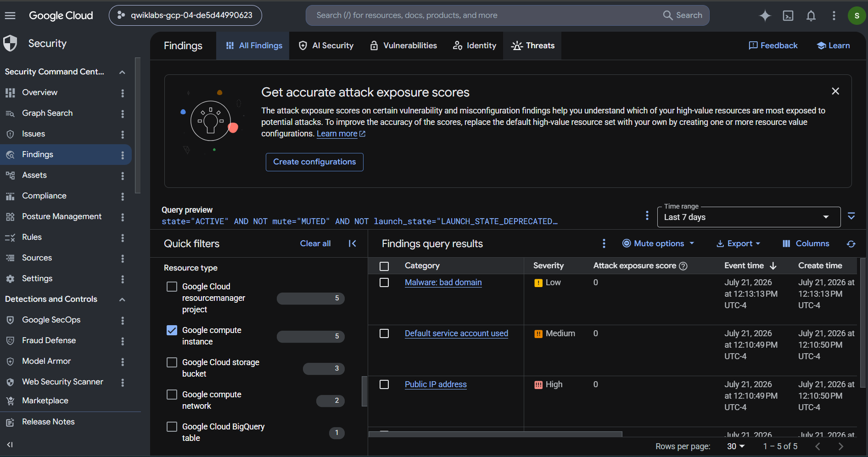
Task: Click the findings table horizontal scrollbar
Action: pyautogui.click(x=495, y=434)
